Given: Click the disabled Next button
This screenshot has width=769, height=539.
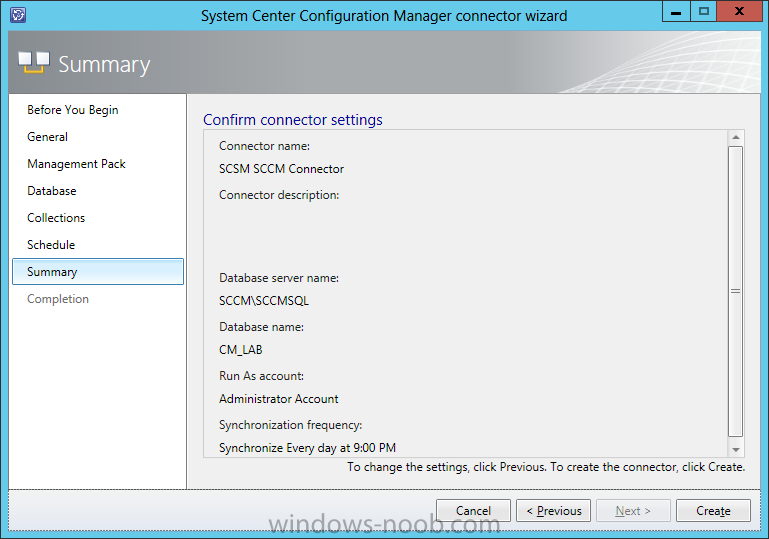Looking at the screenshot, I should coord(633,511).
